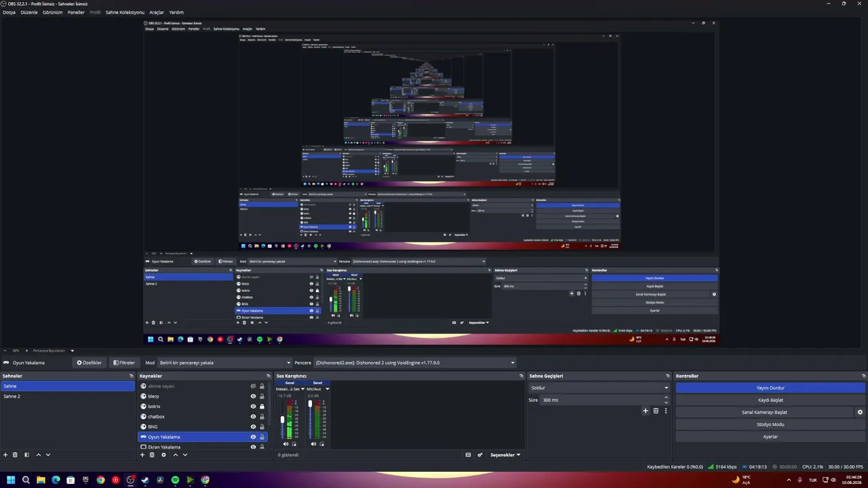Start virtual camera with Sanal Kamerayı Başlat

764,412
